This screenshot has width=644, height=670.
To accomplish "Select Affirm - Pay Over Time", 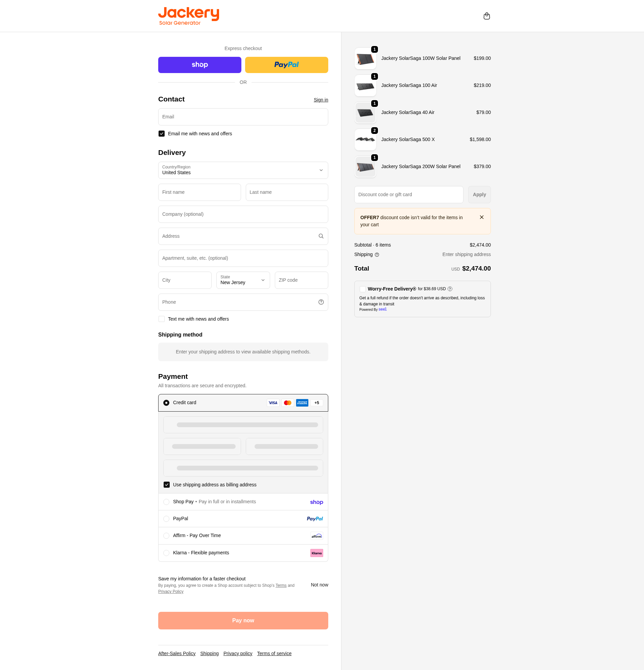I will pos(166,536).
